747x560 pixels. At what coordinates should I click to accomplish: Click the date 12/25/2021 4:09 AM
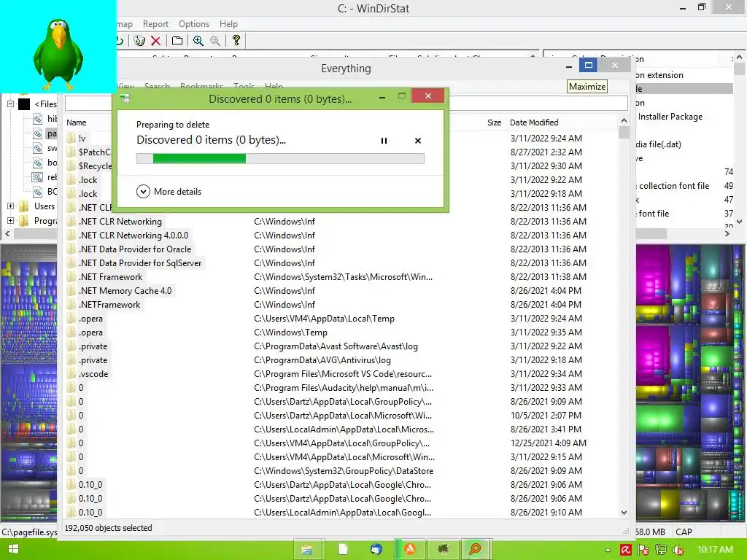(549, 443)
